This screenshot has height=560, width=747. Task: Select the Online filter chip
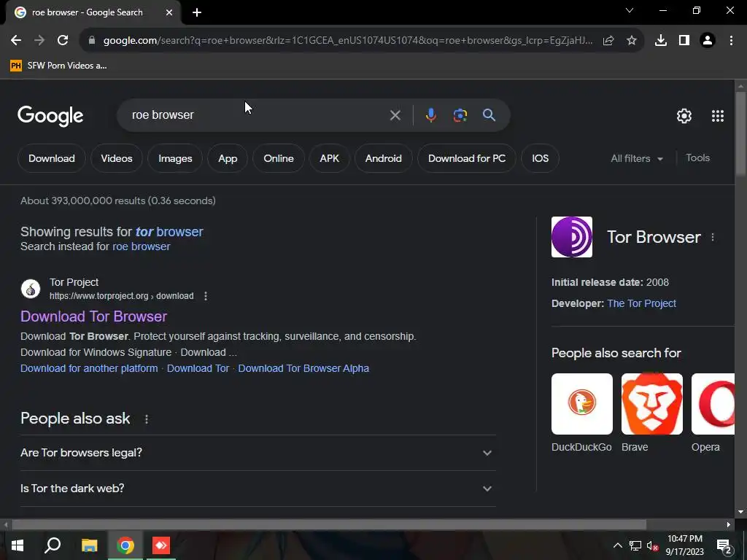point(279,158)
